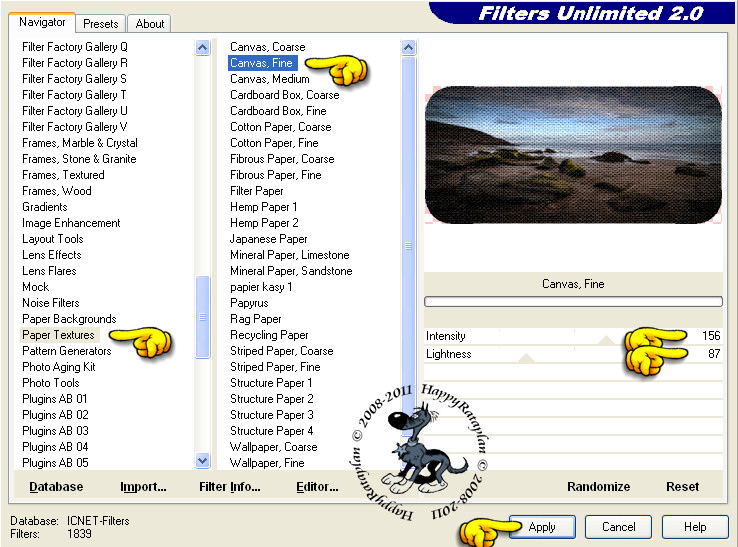
Task: Select Layout Tools category
Action: (53, 239)
